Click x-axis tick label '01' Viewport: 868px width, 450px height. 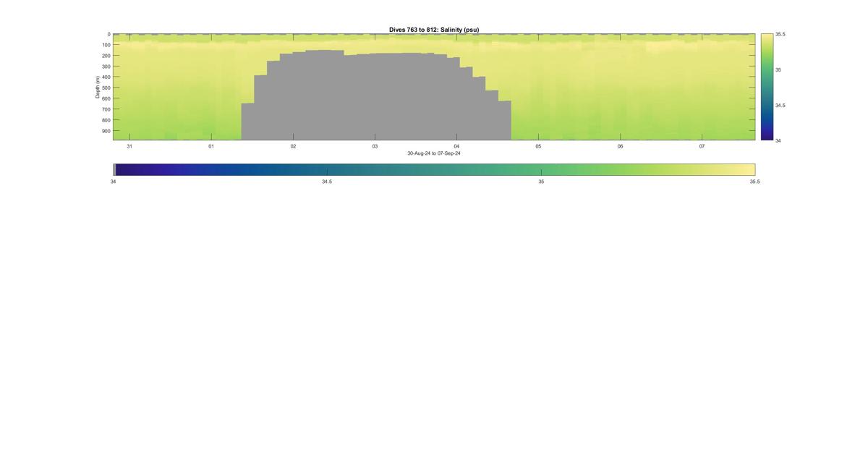211,146
